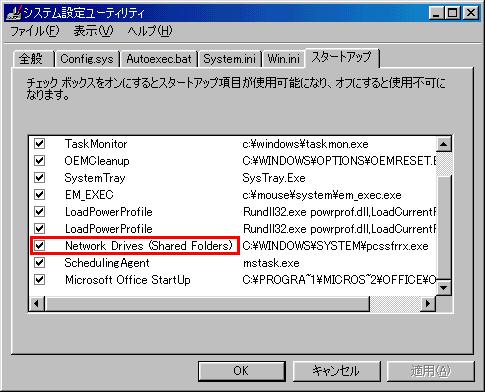Click the horizontal scrollbar left arrow
Viewport: 485px width, 392px height.
click(x=37, y=303)
